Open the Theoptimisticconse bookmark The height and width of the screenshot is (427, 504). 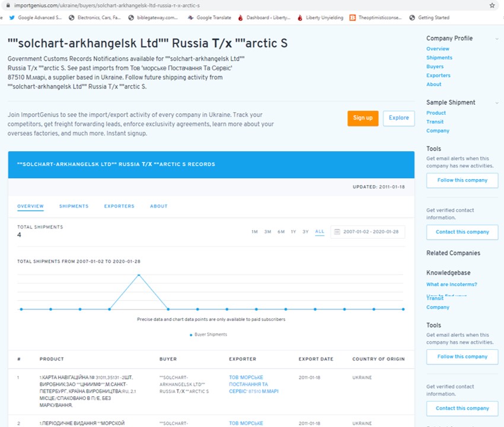(376, 18)
